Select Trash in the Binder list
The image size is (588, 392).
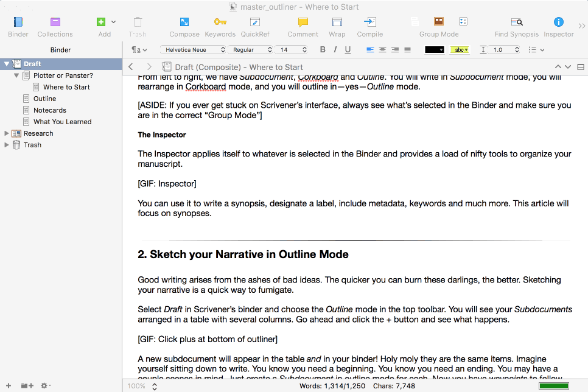[32, 145]
